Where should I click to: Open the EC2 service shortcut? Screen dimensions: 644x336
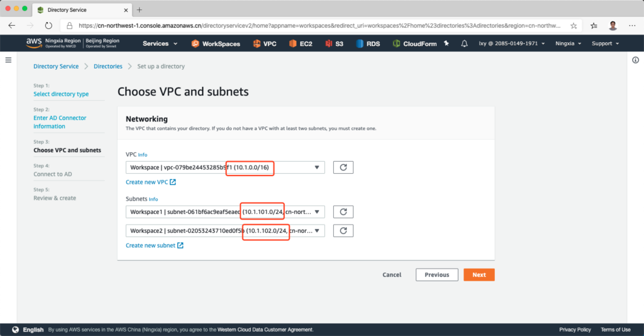(293, 43)
